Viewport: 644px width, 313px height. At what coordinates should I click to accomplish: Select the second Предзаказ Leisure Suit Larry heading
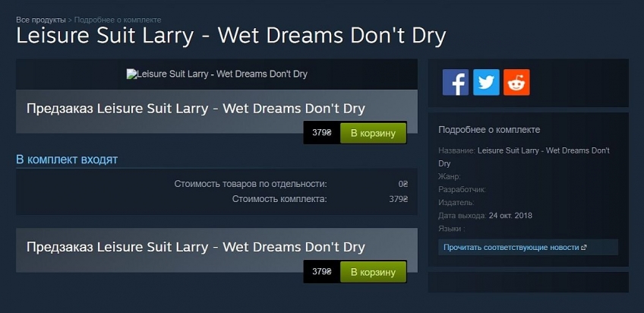click(x=195, y=247)
